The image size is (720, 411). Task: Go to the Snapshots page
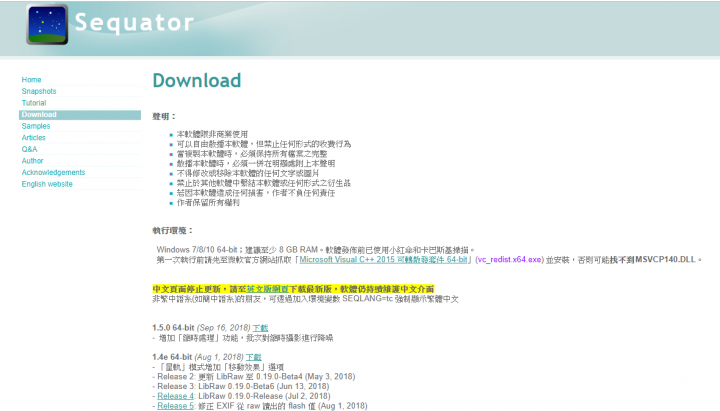tap(39, 91)
